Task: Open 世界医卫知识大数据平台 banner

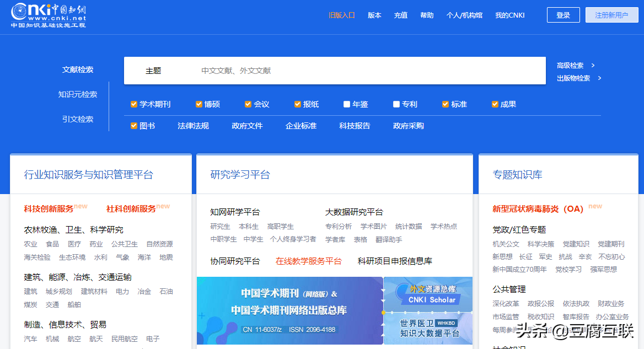Action: coord(428,329)
